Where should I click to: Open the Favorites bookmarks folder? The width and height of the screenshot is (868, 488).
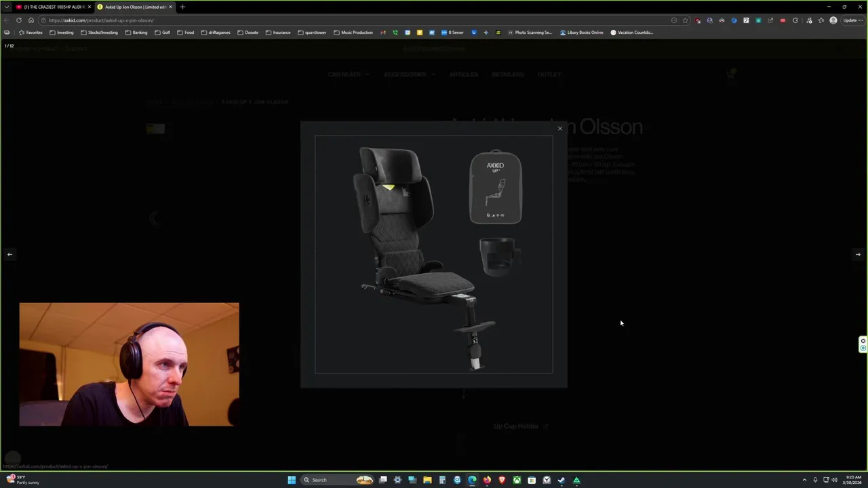(31, 33)
